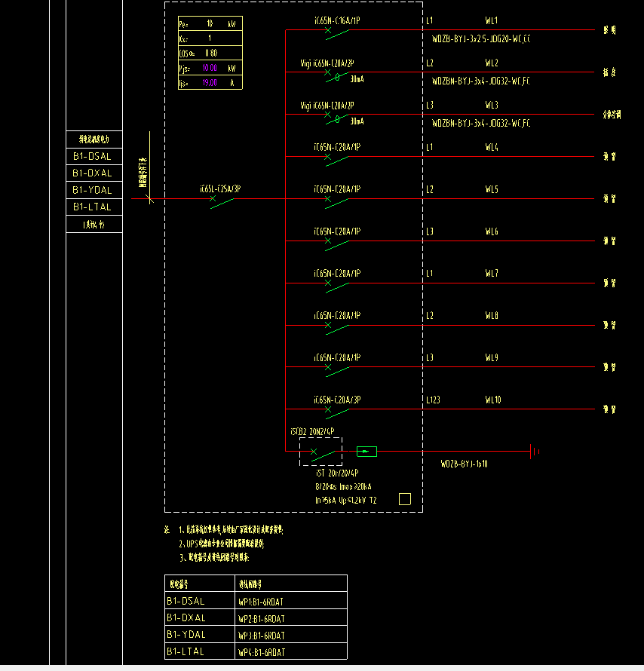Select the small yellow square near T2
The image size is (644, 671).
click(x=405, y=499)
